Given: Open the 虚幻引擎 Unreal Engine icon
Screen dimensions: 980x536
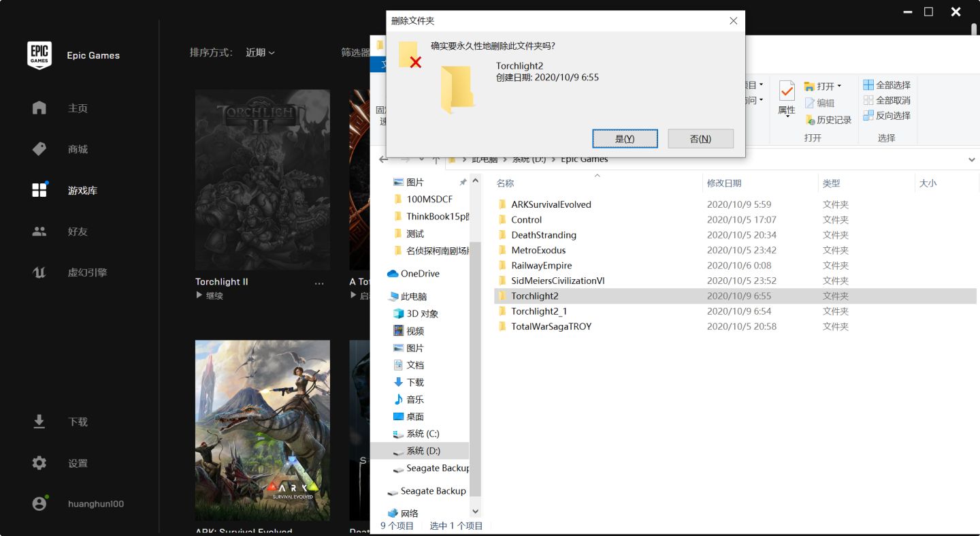Looking at the screenshot, I should [x=39, y=272].
